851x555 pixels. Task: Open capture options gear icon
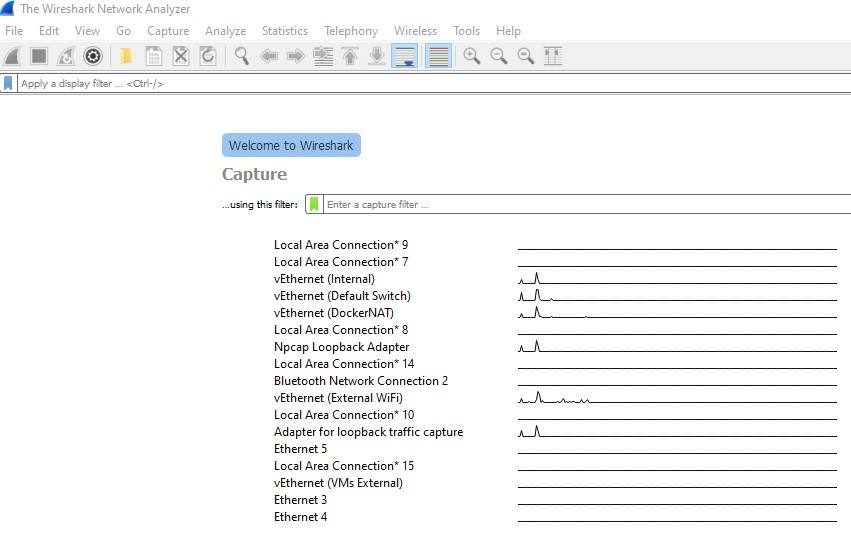pos(93,56)
